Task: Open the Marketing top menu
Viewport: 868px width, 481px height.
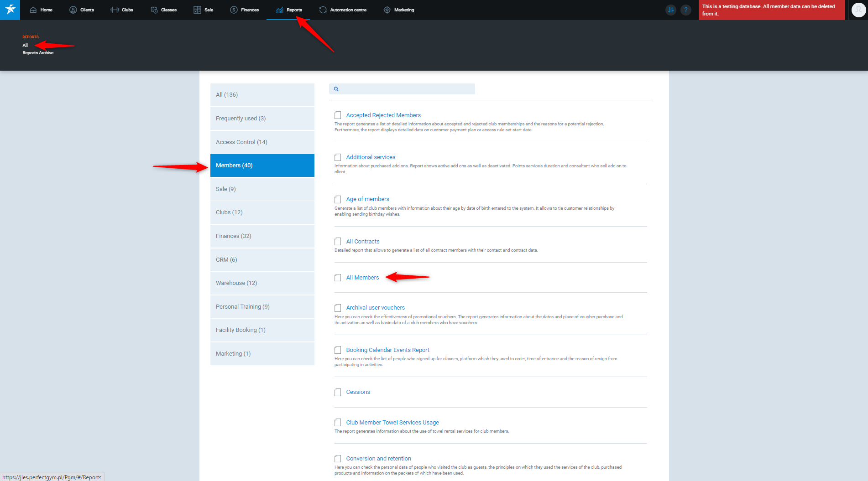Action: (x=399, y=10)
